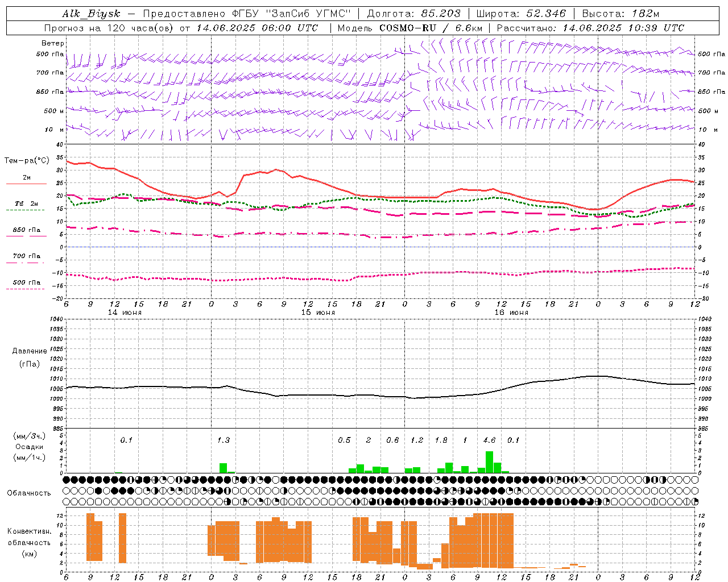This screenshot has width=728, height=582.
Task: Click the station title Alk_Biysk
Action: [x=91, y=14]
